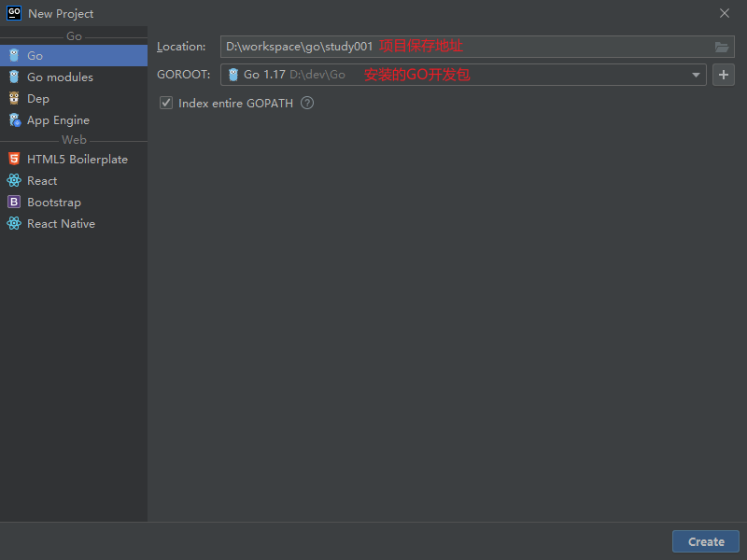Viewport: 747px width, 560px height.
Task: Click the Go 1.17 SDK entry text
Action: pyautogui.click(x=264, y=75)
